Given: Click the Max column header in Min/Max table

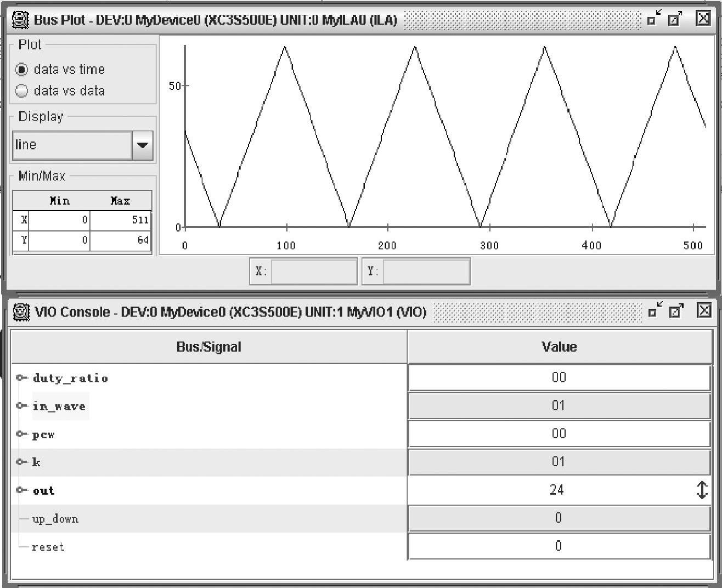Looking at the screenshot, I should 121,201.
